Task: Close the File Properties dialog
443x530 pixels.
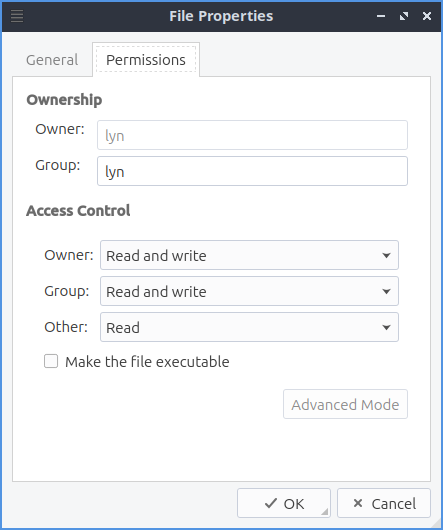Action: point(427,16)
